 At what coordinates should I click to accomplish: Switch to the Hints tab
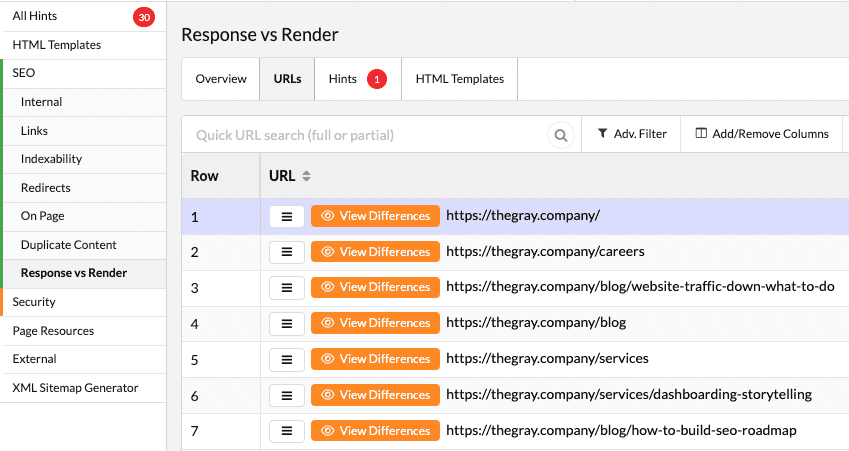tap(358, 79)
